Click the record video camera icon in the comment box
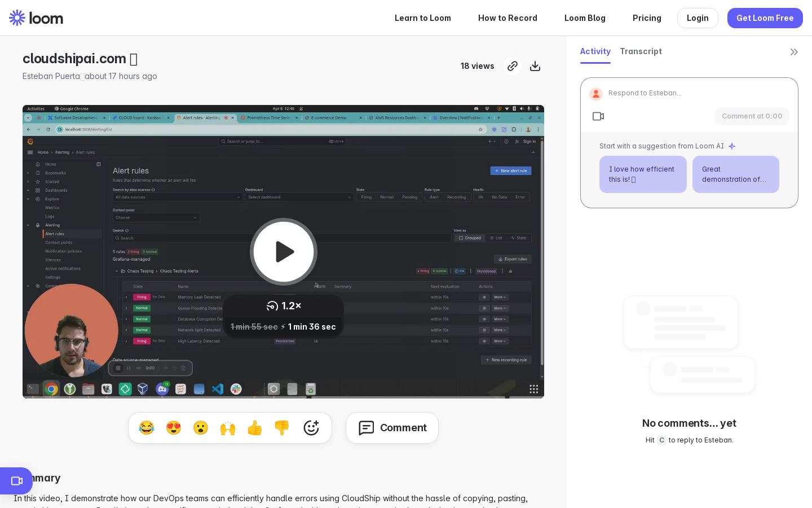The image size is (812, 508). [598, 116]
